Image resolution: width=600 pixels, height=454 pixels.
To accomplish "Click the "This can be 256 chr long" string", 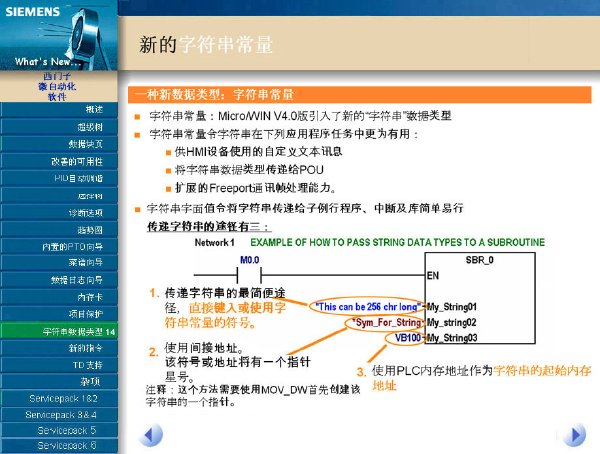I will tap(368, 307).
